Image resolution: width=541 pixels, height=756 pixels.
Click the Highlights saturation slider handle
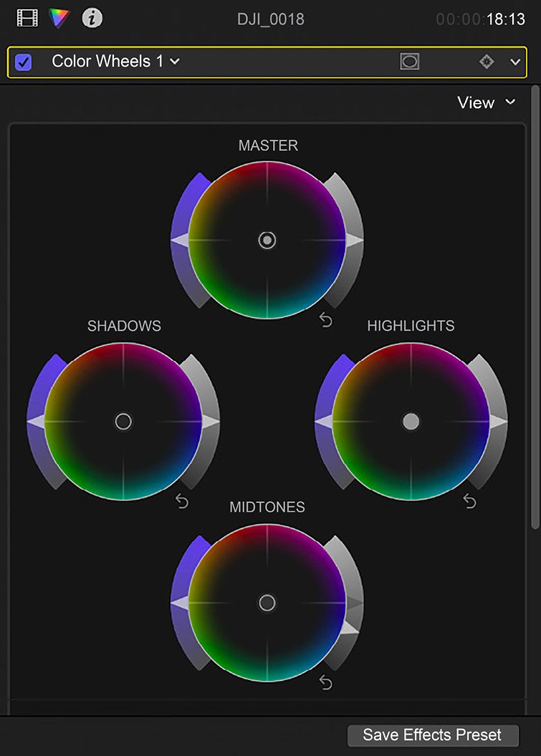323,422
